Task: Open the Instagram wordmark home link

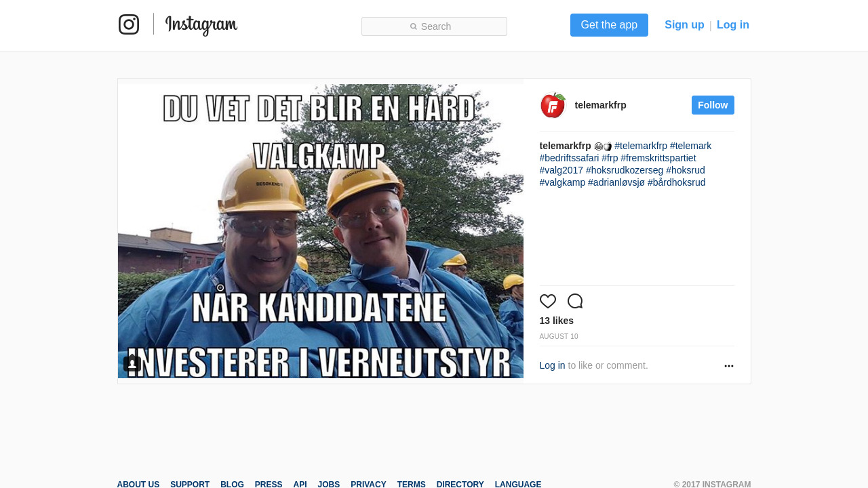Action: pyautogui.click(x=201, y=25)
